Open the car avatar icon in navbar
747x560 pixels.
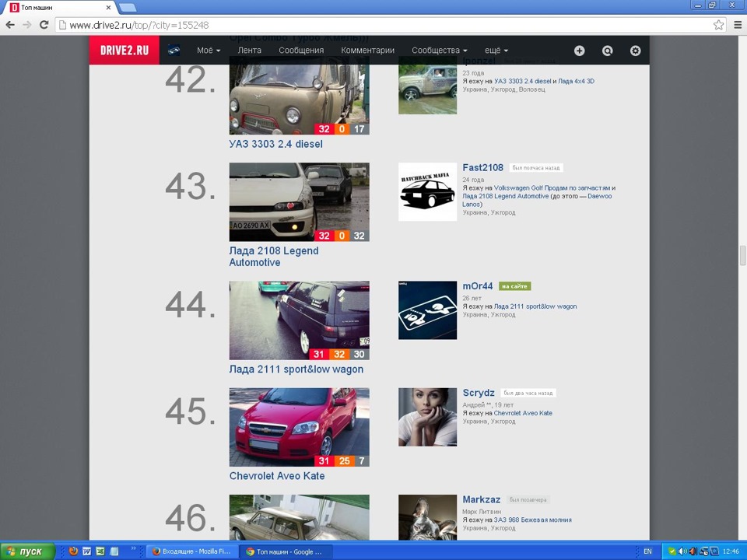pos(174,50)
